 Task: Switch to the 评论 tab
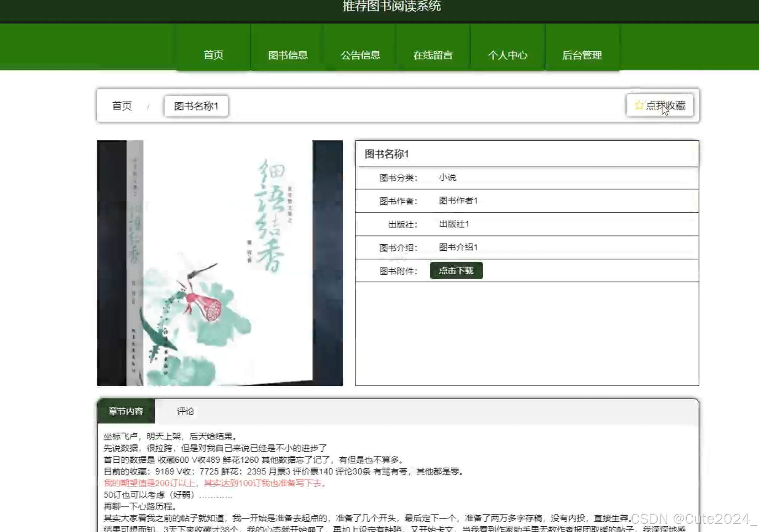[x=185, y=411]
